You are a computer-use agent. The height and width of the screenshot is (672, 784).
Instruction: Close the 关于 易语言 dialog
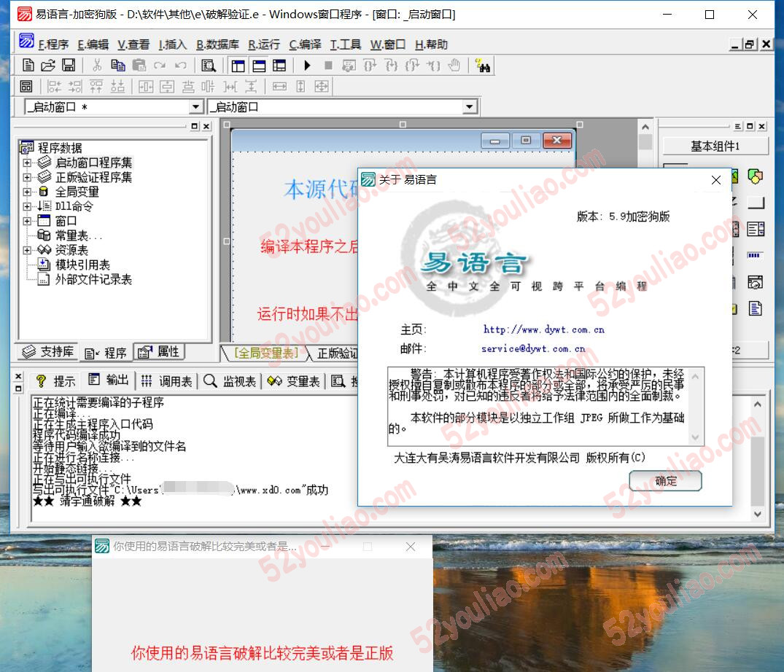[716, 180]
